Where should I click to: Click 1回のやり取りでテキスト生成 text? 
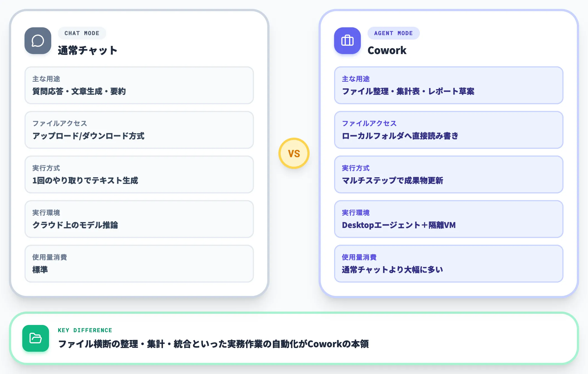(x=85, y=181)
